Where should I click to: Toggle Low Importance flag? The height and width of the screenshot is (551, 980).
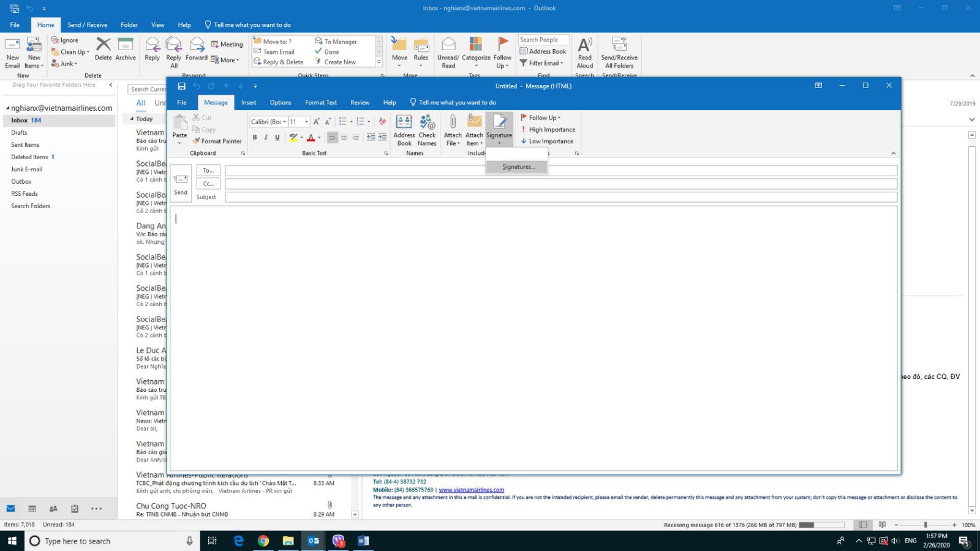tap(547, 141)
